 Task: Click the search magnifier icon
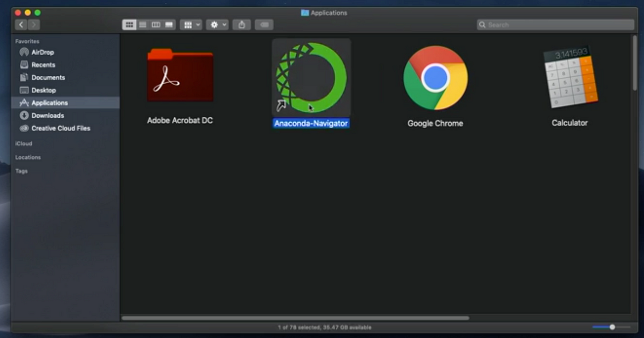click(482, 25)
